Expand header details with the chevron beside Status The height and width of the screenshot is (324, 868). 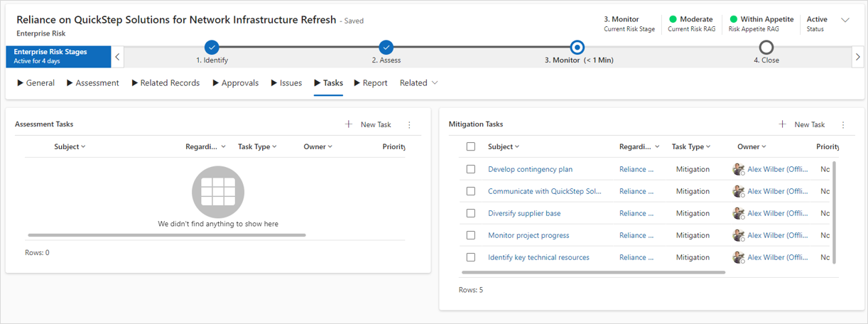pos(845,20)
